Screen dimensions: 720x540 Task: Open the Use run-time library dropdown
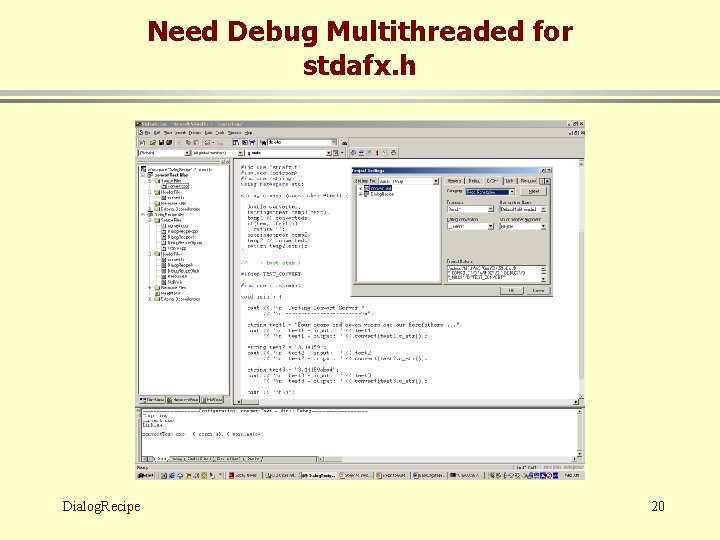543,209
